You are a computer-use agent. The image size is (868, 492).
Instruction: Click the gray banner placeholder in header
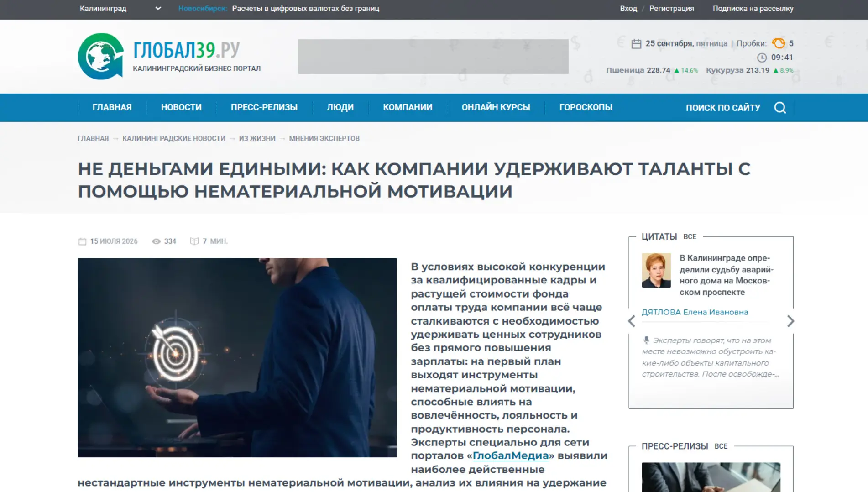click(433, 57)
